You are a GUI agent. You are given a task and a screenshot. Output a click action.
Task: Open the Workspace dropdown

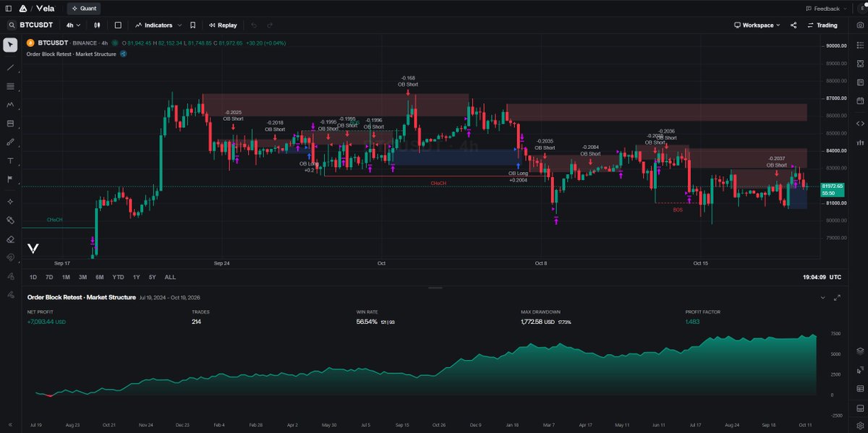coord(757,25)
